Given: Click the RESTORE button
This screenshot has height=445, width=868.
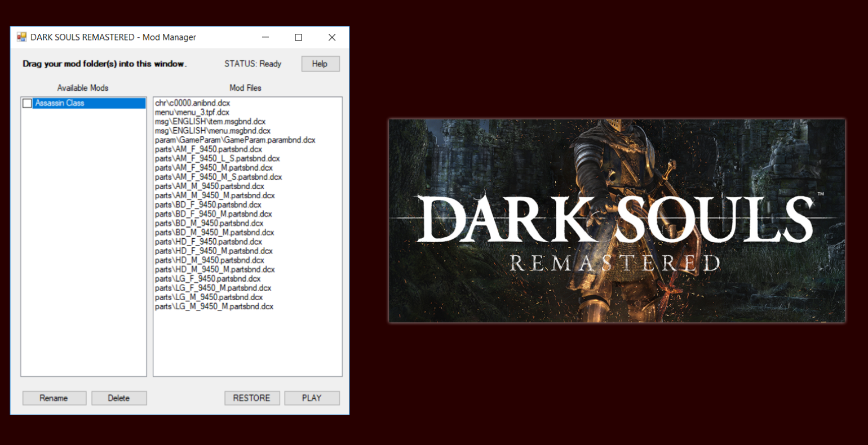Looking at the screenshot, I should click(251, 398).
